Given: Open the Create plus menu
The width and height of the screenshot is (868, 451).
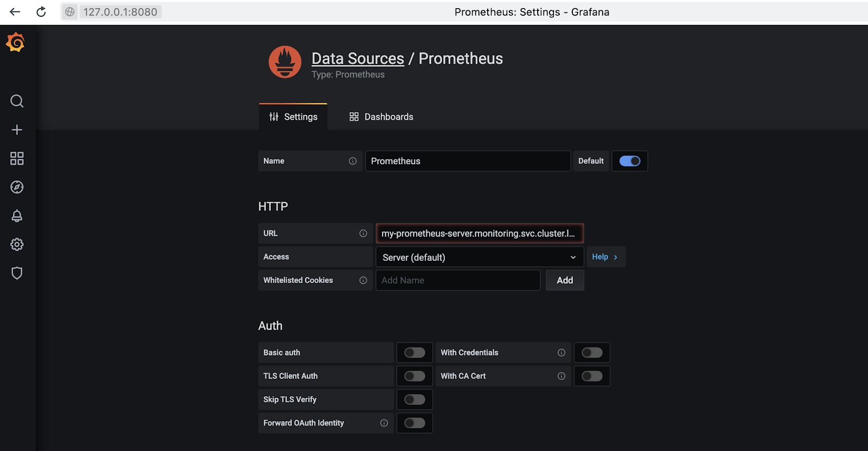Looking at the screenshot, I should (x=17, y=130).
